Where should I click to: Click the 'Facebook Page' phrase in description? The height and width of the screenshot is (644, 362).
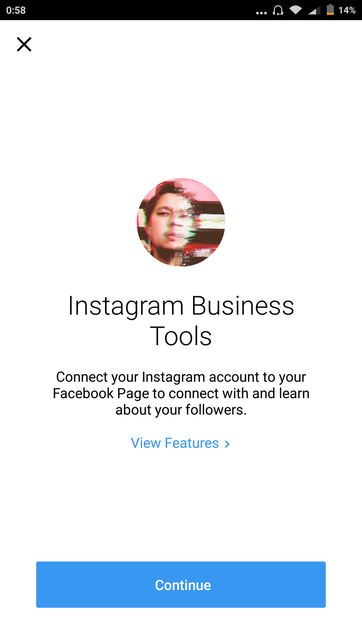(101, 393)
